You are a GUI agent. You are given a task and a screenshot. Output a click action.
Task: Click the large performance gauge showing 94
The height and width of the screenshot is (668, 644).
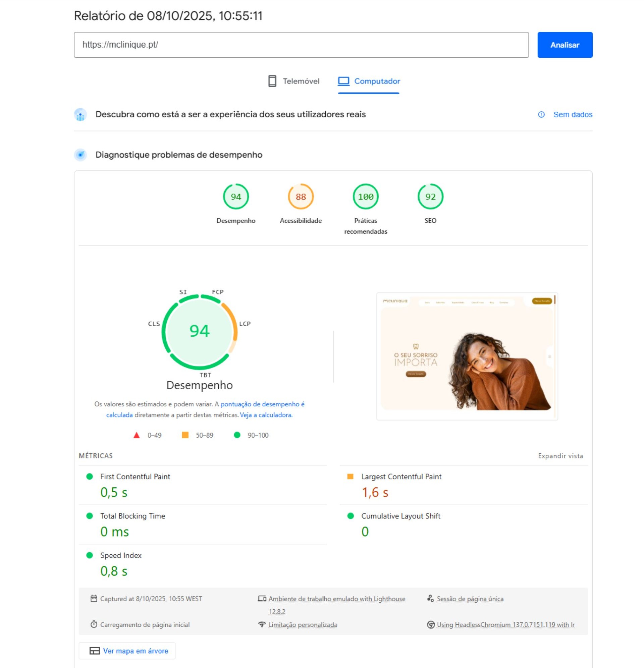[200, 331]
